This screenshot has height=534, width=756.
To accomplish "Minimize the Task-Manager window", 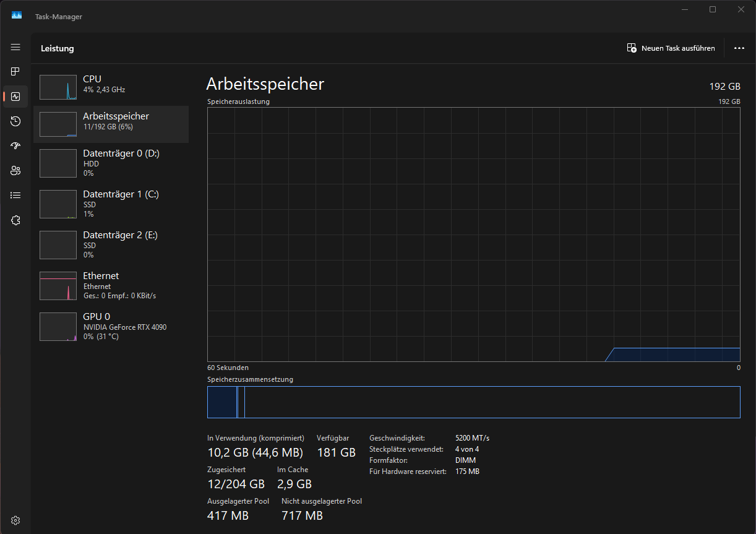I will click(x=685, y=9).
